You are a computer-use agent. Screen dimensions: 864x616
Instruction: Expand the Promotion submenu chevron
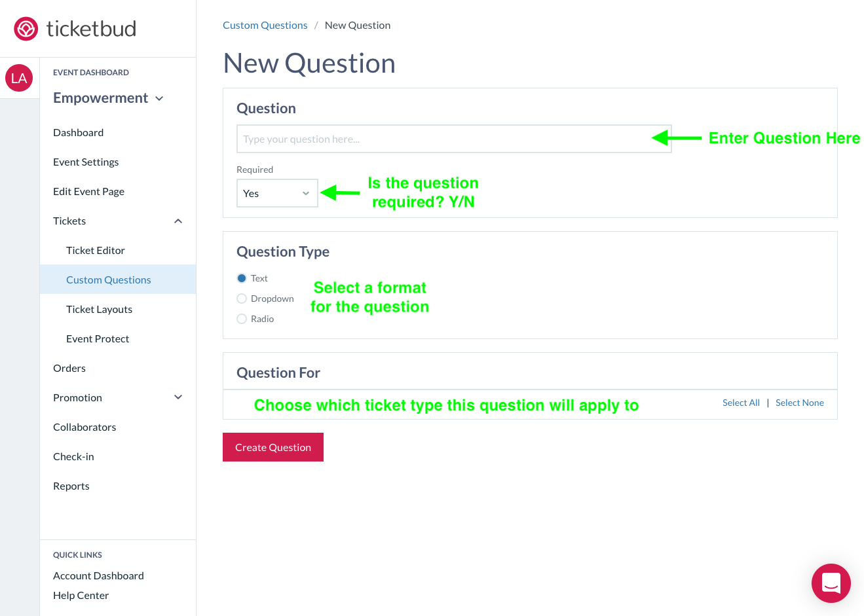(178, 397)
